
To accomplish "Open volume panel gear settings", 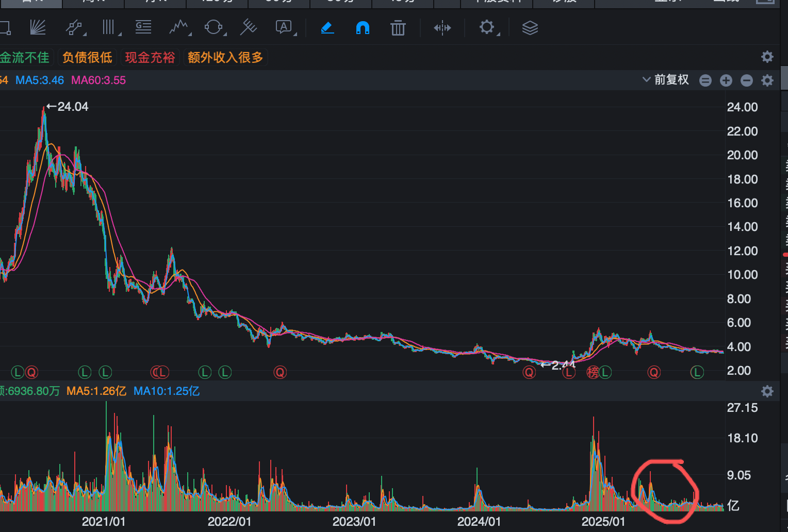I will tap(767, 391).
